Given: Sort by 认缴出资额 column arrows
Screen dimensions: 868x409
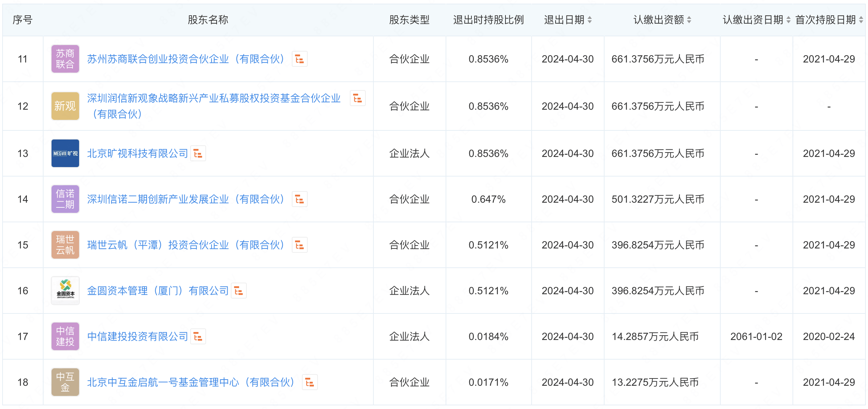Looking at the screenshot, I should coord(689,20).
